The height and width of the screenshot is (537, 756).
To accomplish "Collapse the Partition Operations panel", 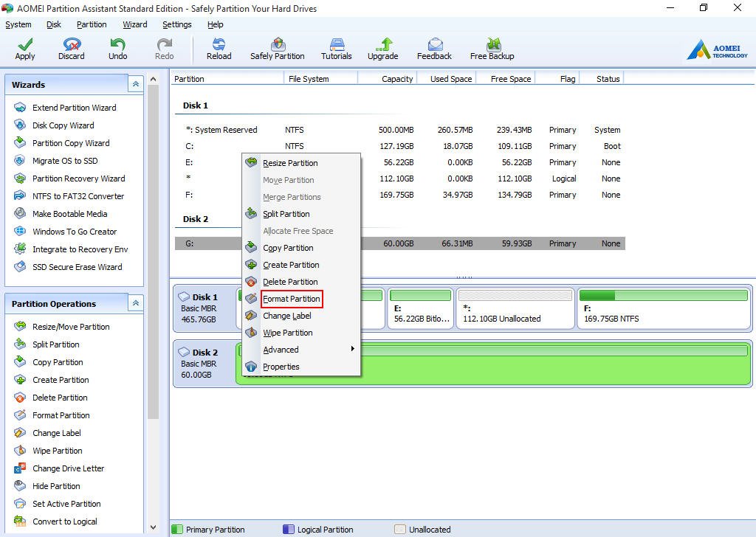I will pos(135,303).
